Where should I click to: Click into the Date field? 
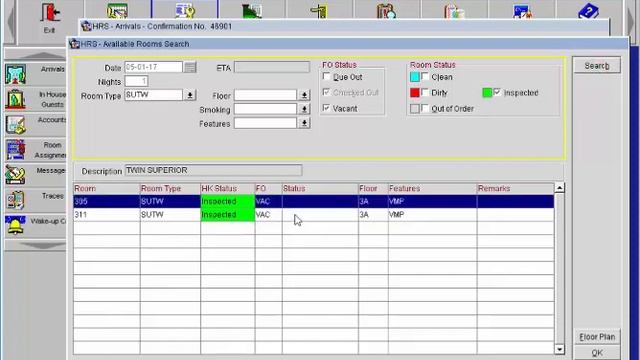pos(153,67)
